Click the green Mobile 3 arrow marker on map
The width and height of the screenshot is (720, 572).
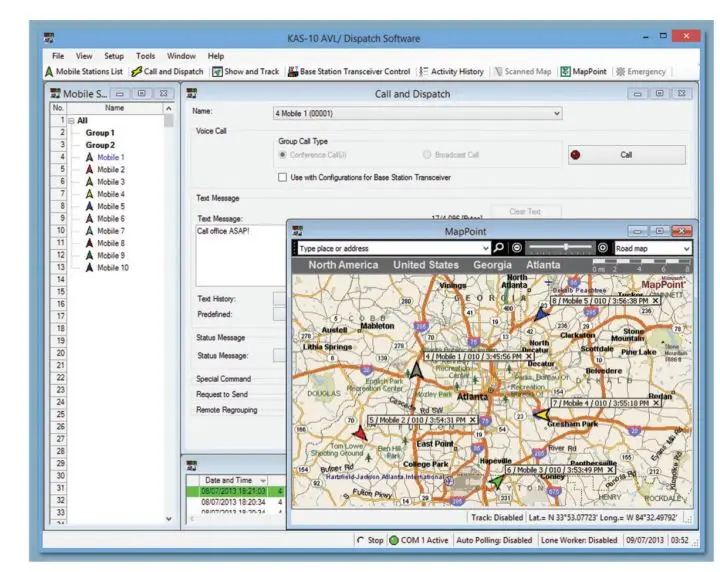coord(496,482)
